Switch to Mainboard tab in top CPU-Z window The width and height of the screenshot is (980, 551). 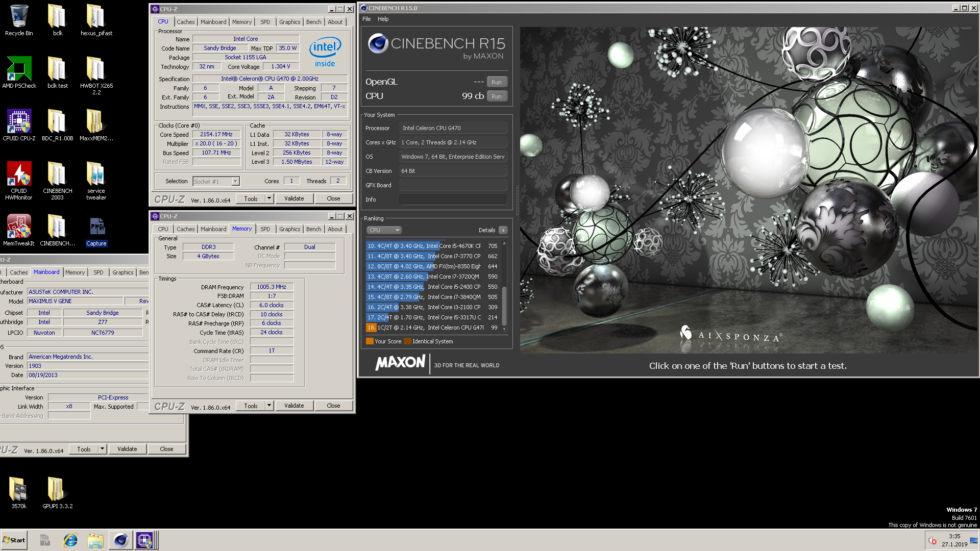coord(213,22)
